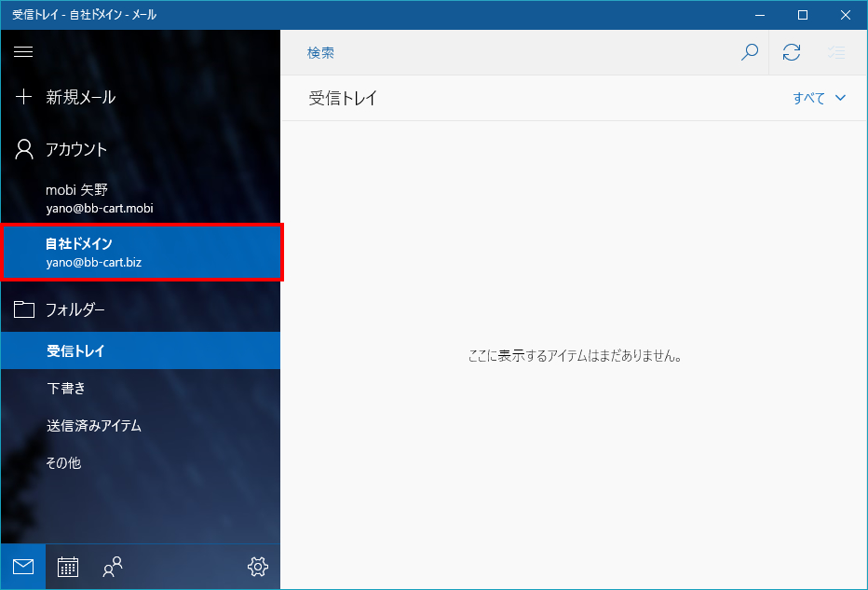Open the hamburger navigation menu
This screenshot has height=590, width=868.
click(23, 51)
